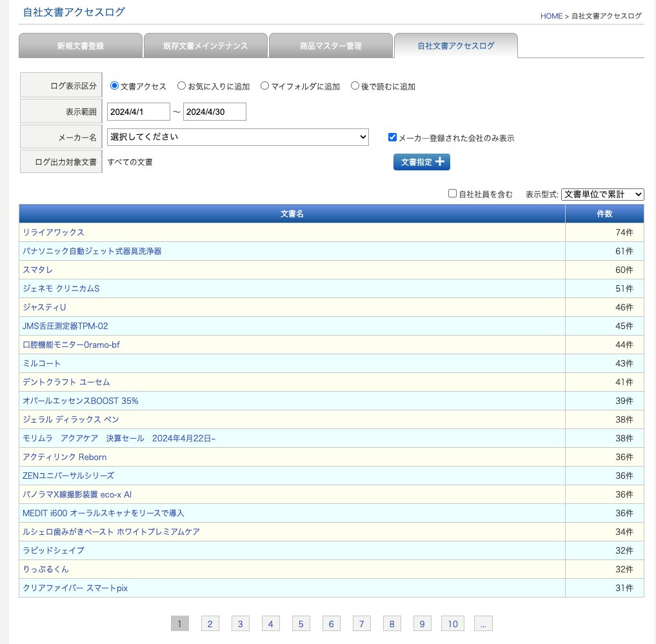
Task: Open the 表示型式 dropdown
Action: [602, 194]
